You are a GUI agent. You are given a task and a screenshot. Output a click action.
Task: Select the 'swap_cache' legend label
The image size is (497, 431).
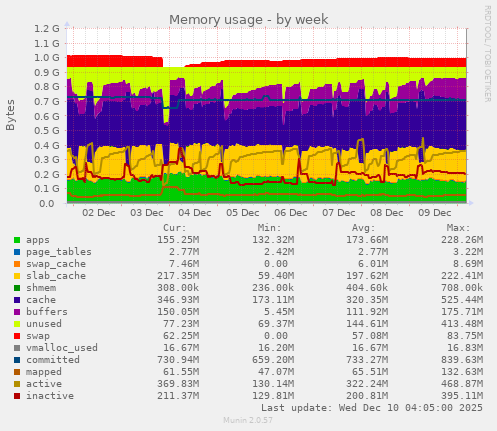click(56, 264)
